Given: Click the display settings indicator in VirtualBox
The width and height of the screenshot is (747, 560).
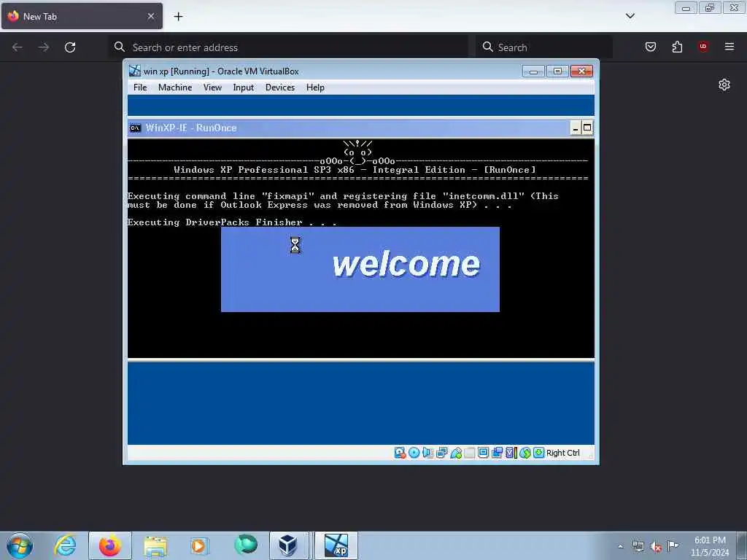Looking at the screenshot, I should pyautogui.click(x=483, y=453).
